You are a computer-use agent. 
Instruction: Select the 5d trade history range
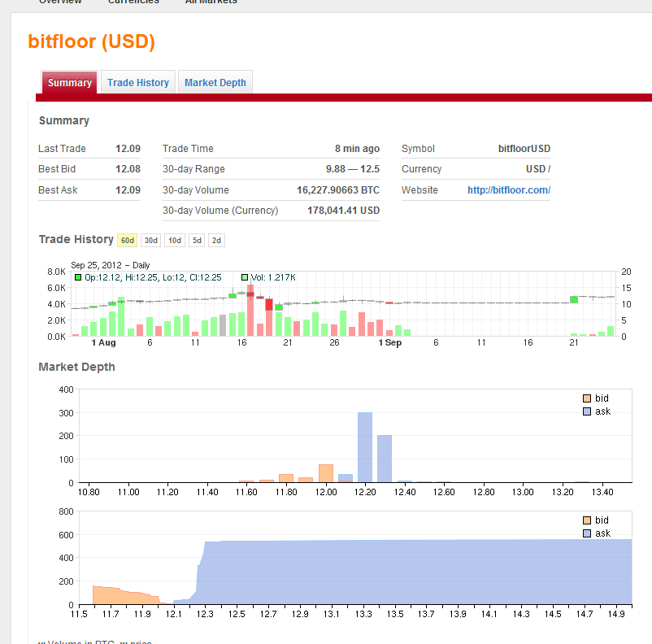(x=197, y=241)
